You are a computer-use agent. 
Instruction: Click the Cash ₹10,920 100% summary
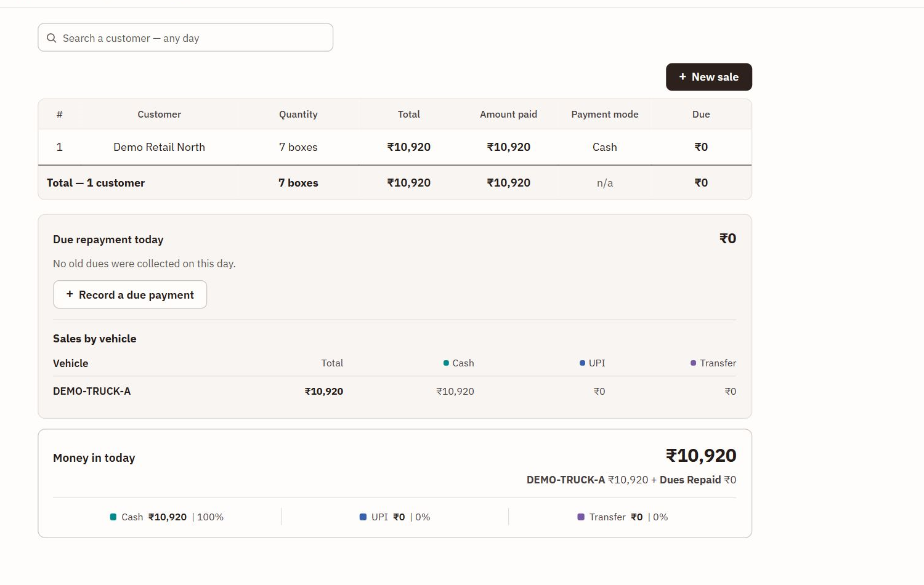[167, 517]
